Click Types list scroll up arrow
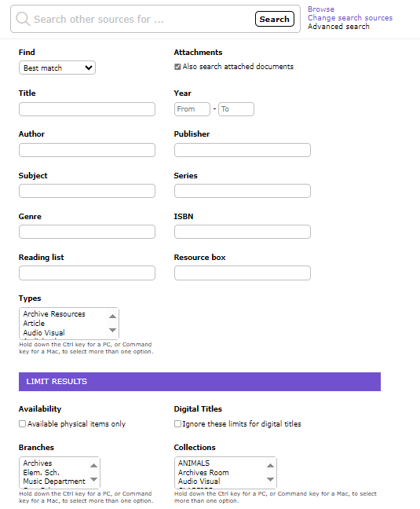The image size is (420, 509). (x=112, y=317)
